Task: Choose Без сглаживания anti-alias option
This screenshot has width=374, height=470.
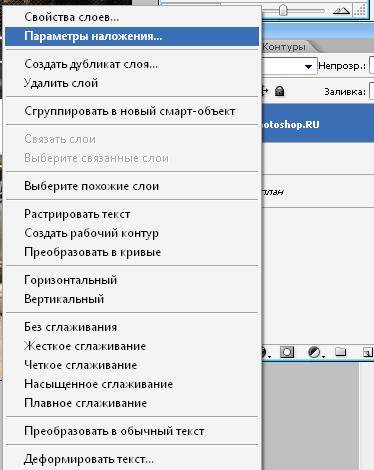Action: [132, 327]
